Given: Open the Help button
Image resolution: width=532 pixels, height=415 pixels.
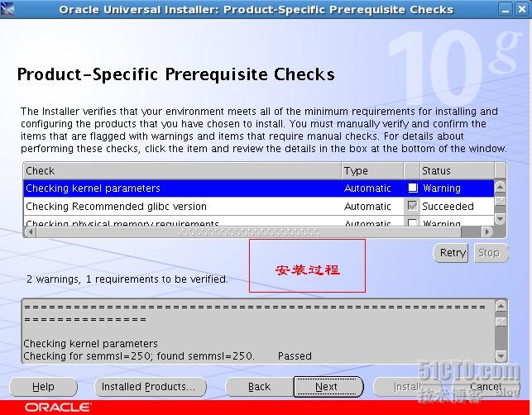Looking at the screenshot, I should click(43, 387).
